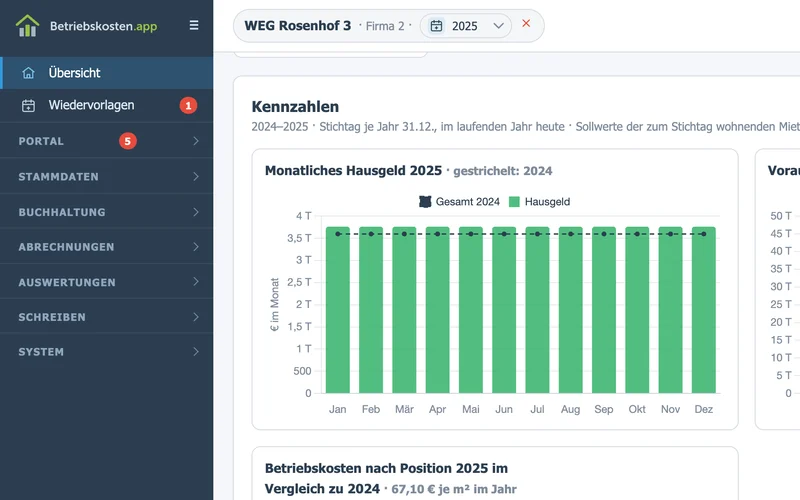
Task: Open the Wiedervorlagen menu item
Action: pos(107,106)
